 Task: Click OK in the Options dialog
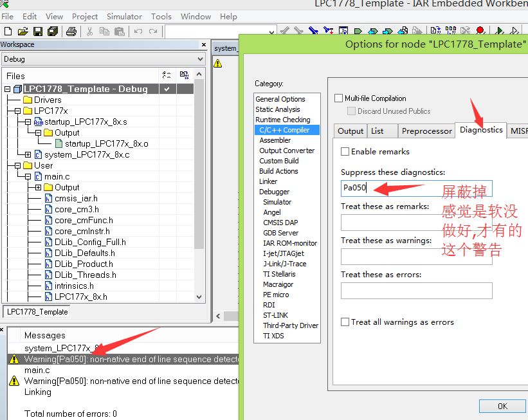pyautogui.click(x=502, y=406)
